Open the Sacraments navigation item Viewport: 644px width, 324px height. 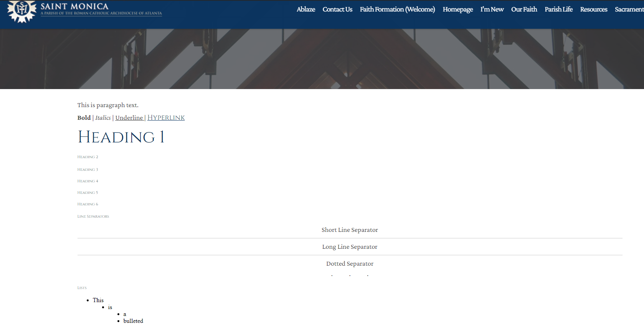pyautogui.click(x=629, y=9)
